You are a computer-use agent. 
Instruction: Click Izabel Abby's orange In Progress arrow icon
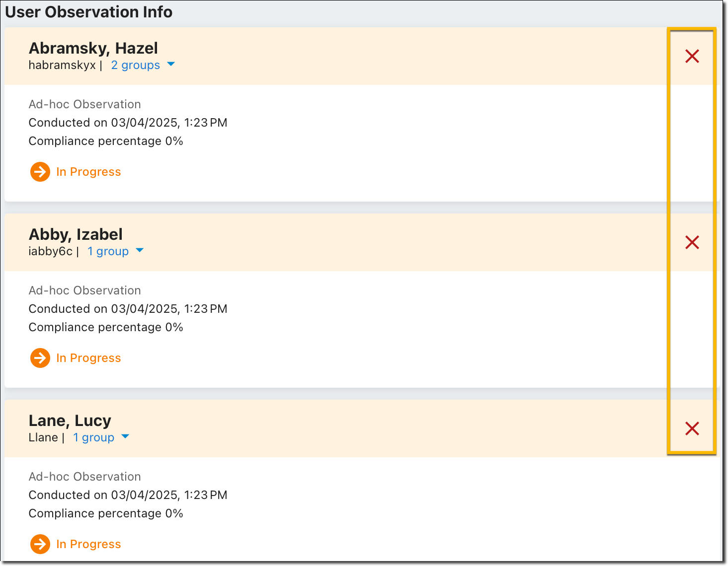pos(40,358)
